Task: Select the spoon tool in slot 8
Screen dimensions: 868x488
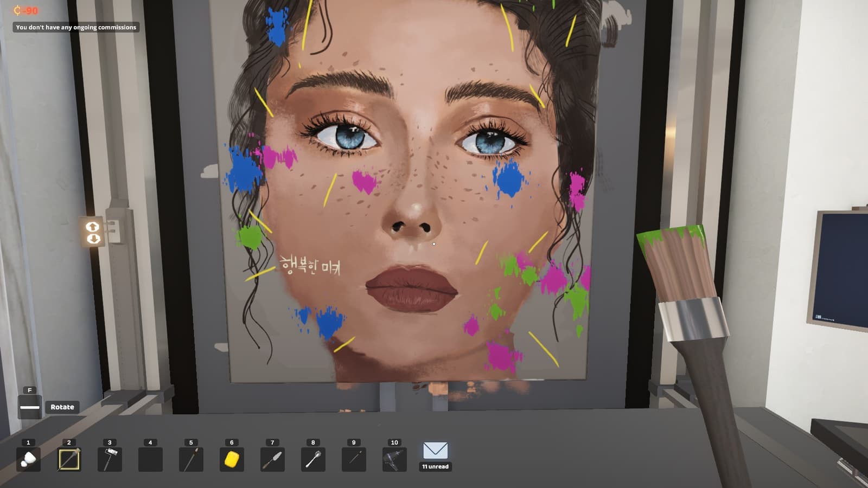Action: [x=313, y=459]
